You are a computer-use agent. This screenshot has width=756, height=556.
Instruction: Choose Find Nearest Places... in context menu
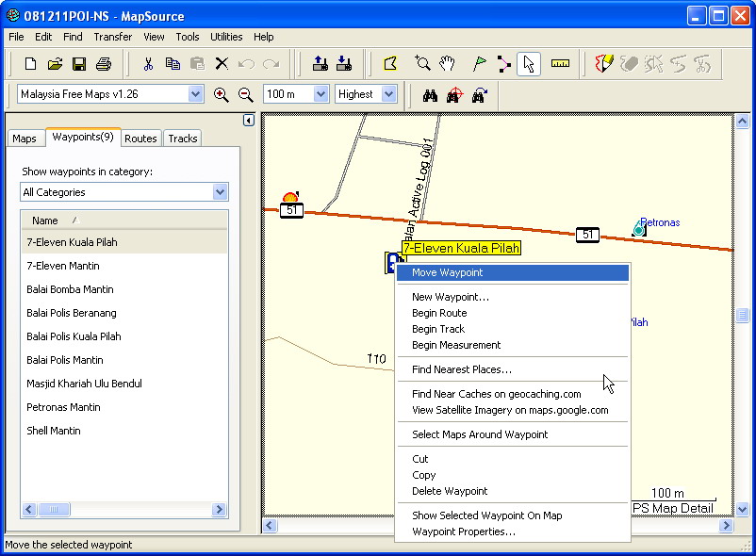click(x=513, y=369)
